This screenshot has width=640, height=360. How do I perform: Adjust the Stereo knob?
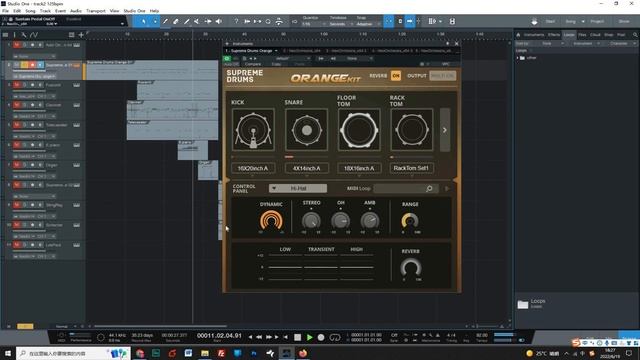coord(311,221)
